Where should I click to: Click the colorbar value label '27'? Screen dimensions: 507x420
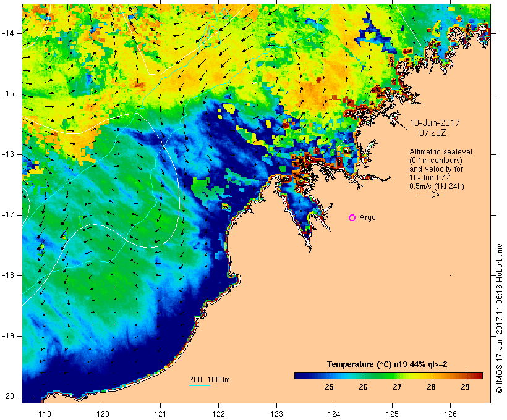397,387
